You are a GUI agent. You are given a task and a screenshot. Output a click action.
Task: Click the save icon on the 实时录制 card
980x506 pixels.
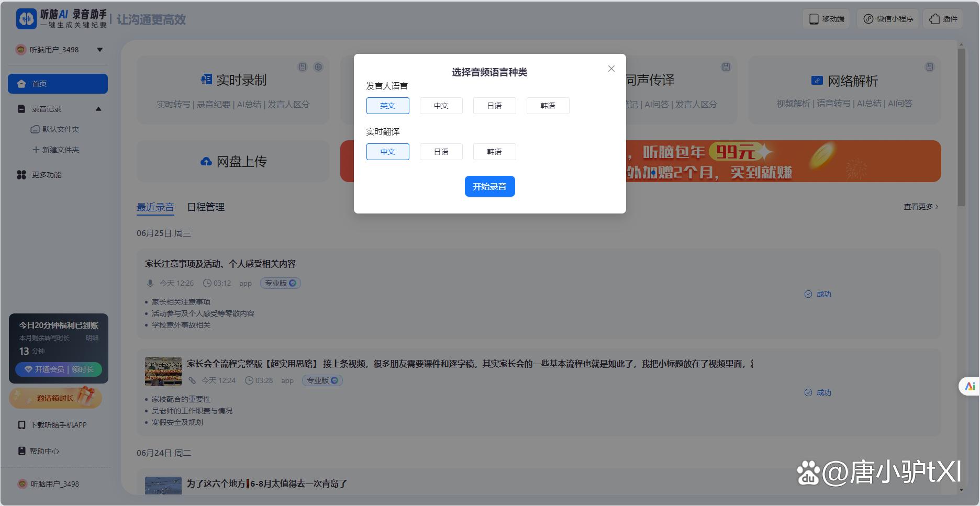(303, 67)
